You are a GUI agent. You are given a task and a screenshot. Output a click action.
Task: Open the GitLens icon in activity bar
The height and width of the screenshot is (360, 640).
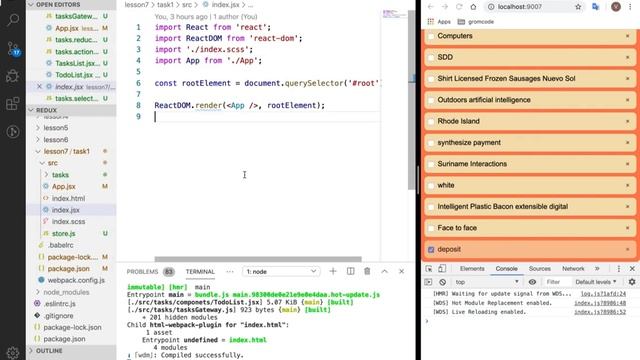[13, 131]
